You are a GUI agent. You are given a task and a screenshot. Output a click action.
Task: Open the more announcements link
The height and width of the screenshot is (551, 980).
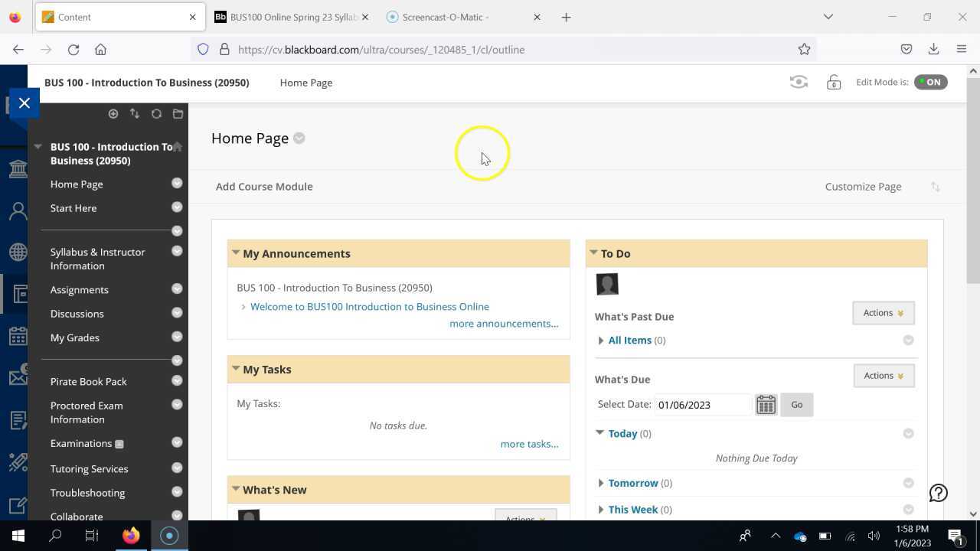point(504,324)
